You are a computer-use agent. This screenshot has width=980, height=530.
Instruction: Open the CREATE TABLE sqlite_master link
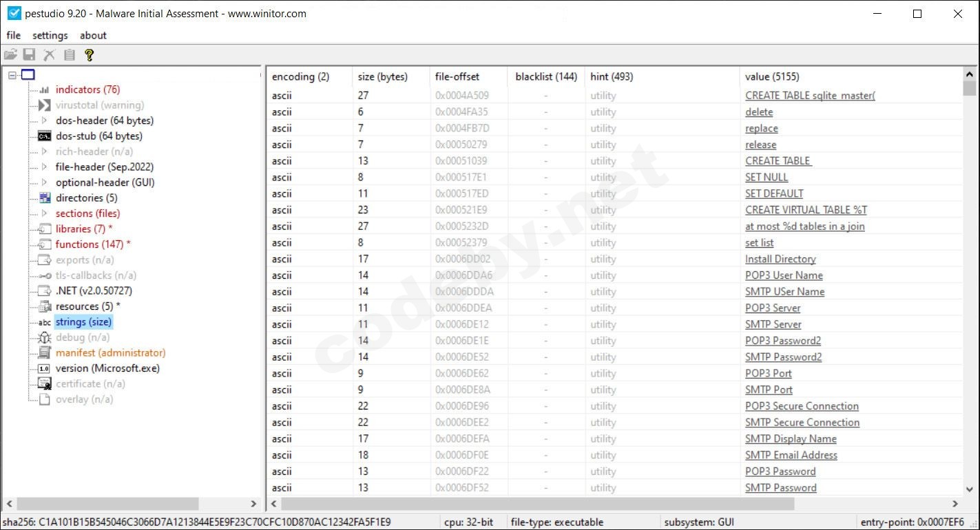[810, 95]
